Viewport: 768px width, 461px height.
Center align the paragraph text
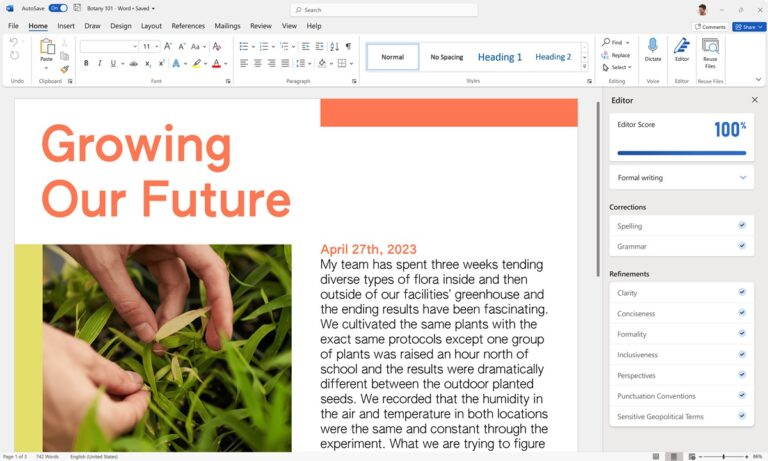pos(257,63)
